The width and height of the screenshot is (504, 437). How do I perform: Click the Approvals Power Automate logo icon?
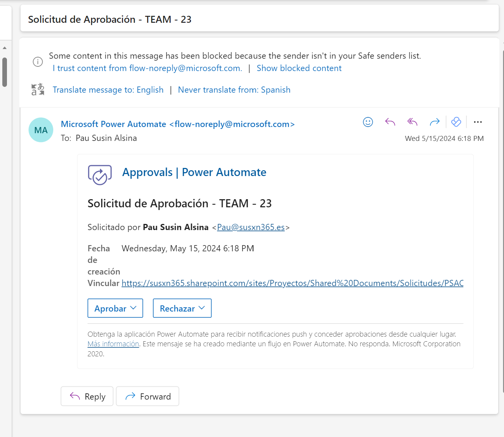click(x=100, y=175)
